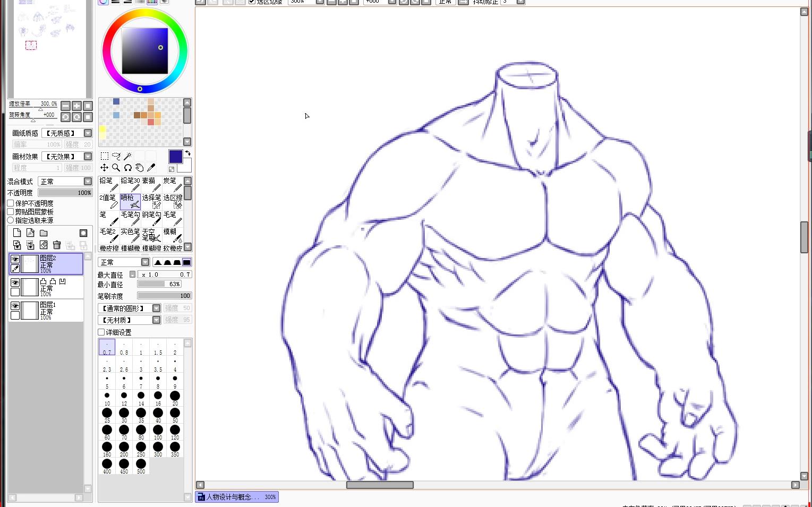
Task: Select the hand pan tool
Action: (x=139, y=168)
